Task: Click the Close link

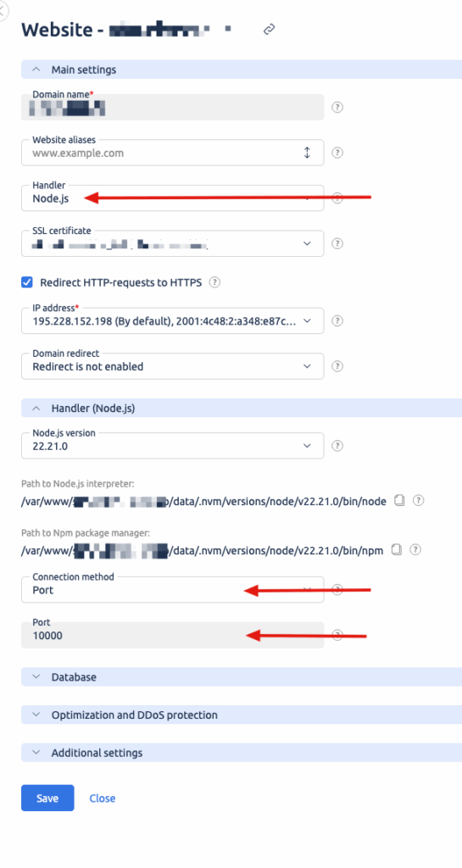Action: coord(103,798)
